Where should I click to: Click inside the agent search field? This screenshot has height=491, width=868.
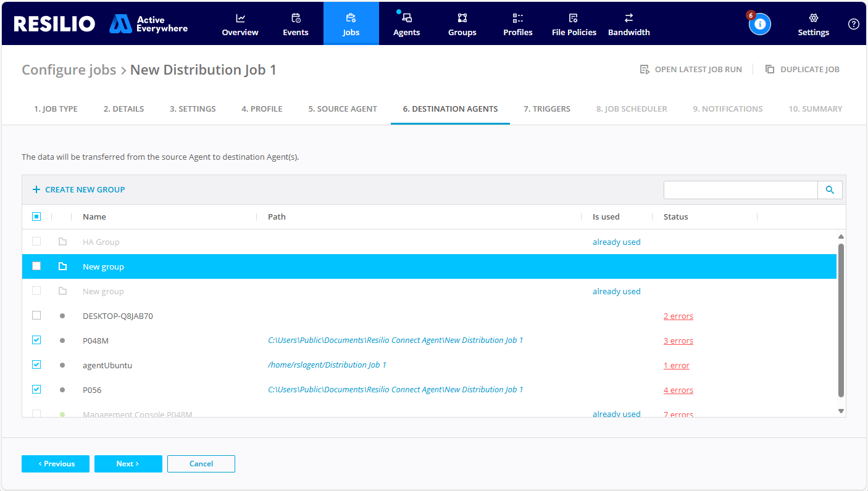click(x=740, y=189)
